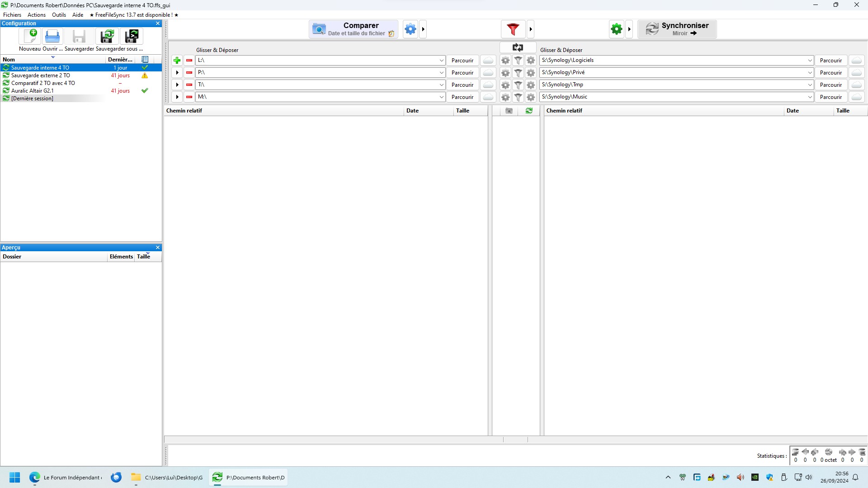Click the Nom column header in configuration list
The width and height of the screenshot is (868, 488).
(53, 60)
